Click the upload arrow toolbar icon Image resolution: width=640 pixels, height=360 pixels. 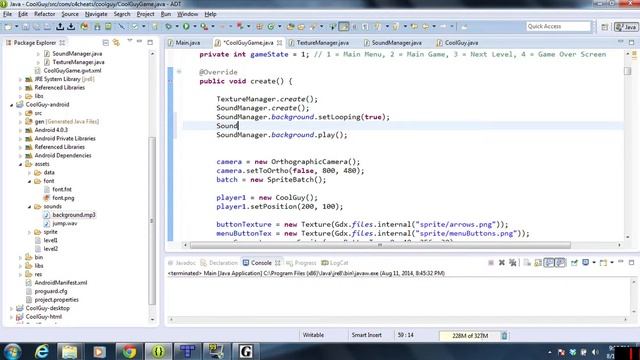(x=60, y=27)
